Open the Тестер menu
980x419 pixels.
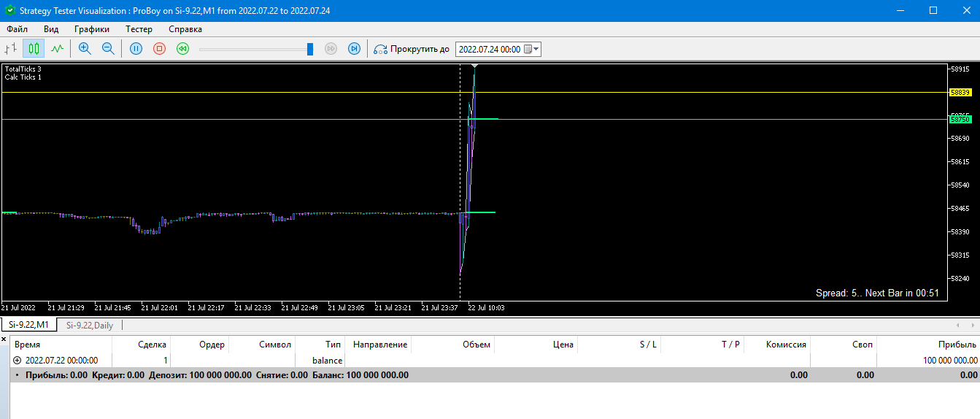[x=139, y=29]
